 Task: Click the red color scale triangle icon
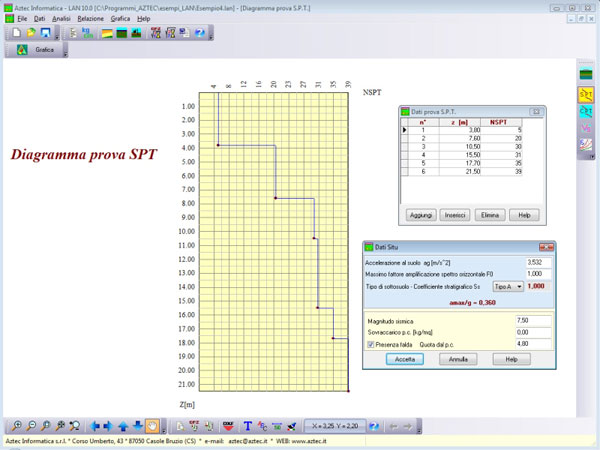click(228, 426)
